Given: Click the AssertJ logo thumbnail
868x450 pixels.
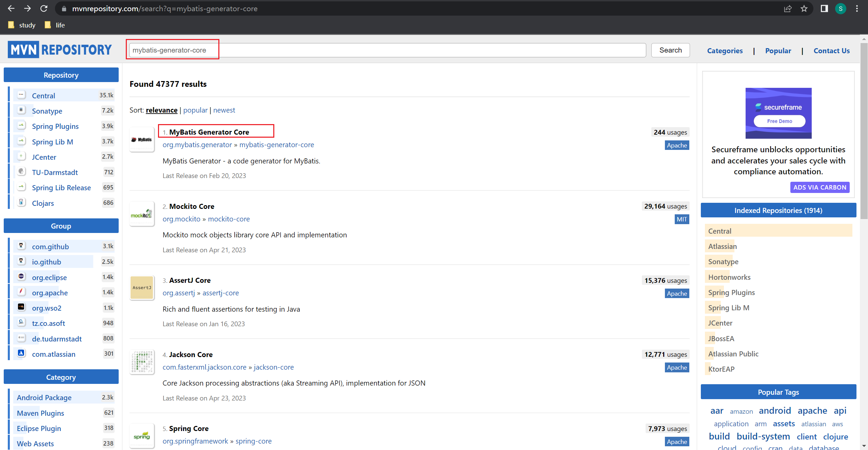Looking at the screenshot, I should point(142,288).
